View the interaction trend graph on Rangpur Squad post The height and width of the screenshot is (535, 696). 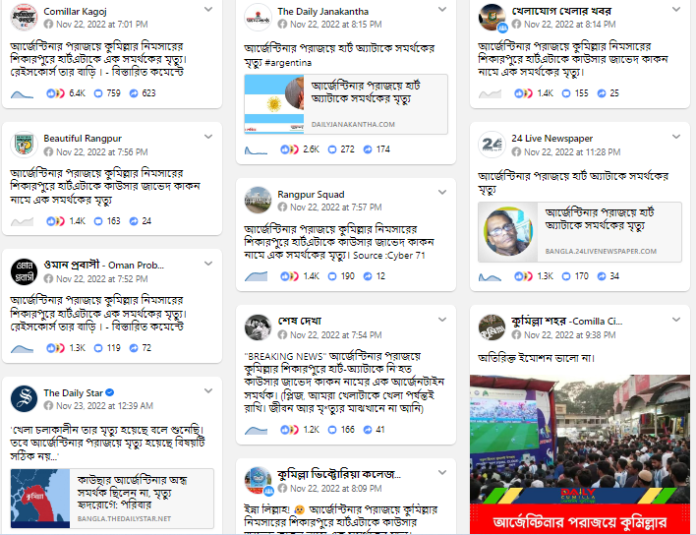pyautogui.click(x=256, y=277)
